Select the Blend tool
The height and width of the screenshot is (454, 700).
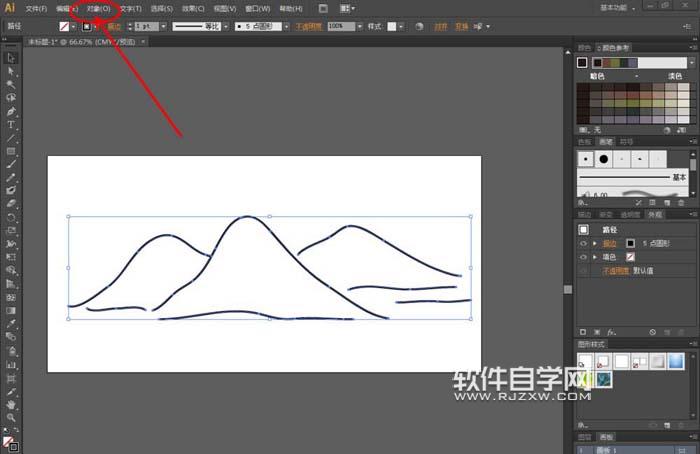pos(11,337)
